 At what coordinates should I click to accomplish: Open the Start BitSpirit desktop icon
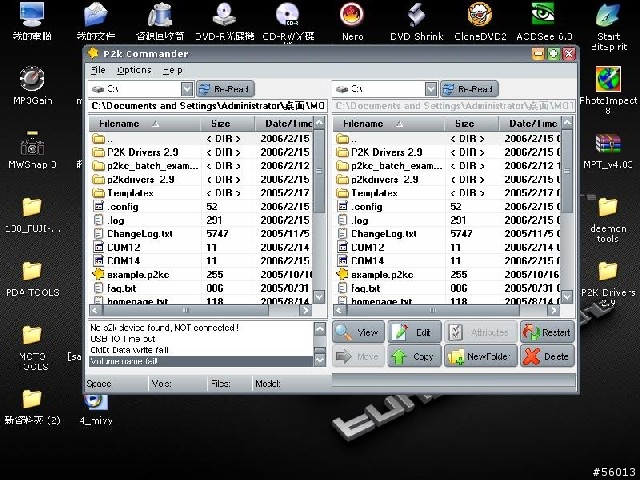pos(608,15)
